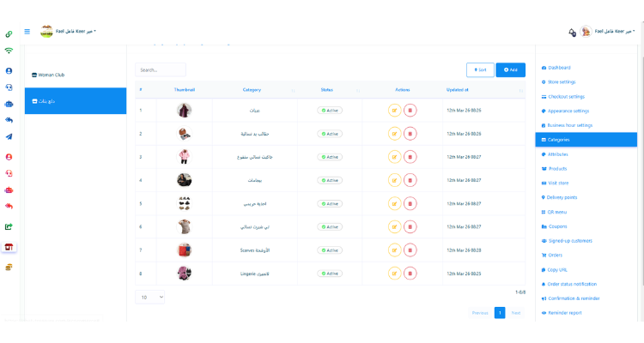Image resolution: width=644 pixels, height=343 pixels.
Task: Click the green WiFi icon in left sidebar
Action: click(9, 51)
